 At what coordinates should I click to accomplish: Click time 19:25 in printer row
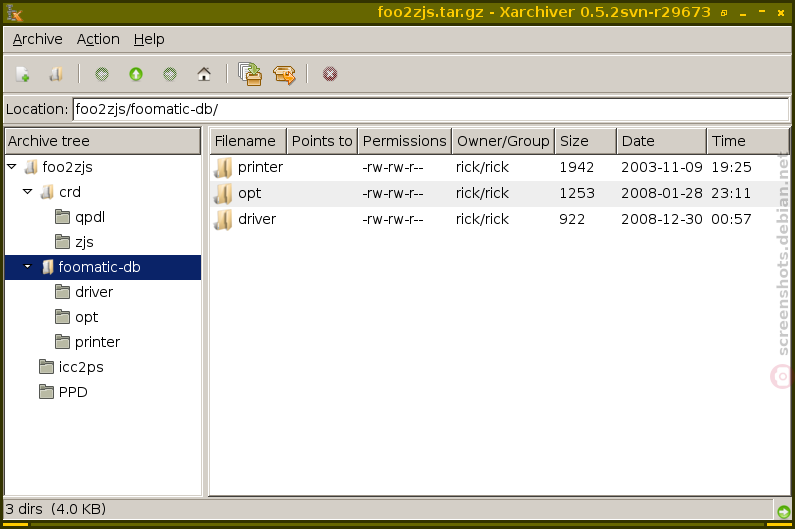731,167
